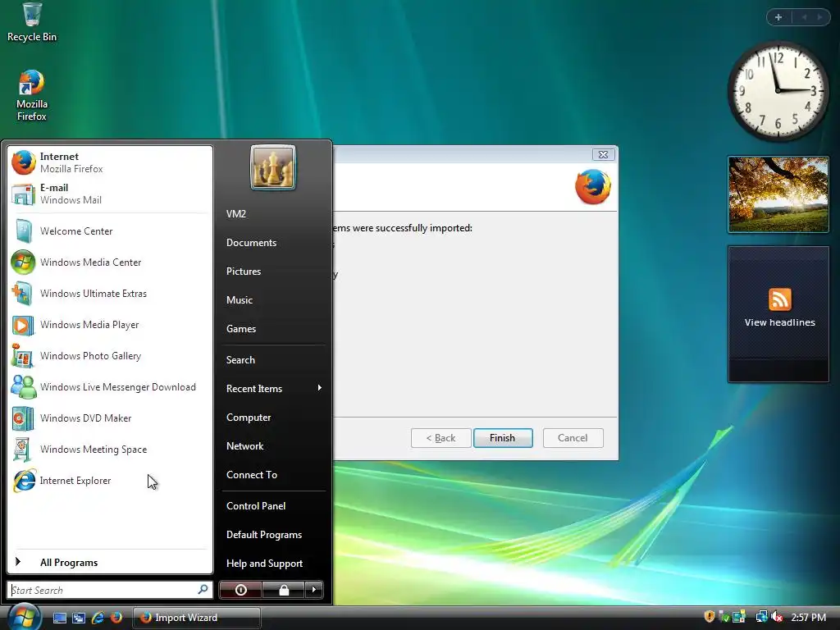Open Music folder
The image size is (840, 630).
point(273,300)
